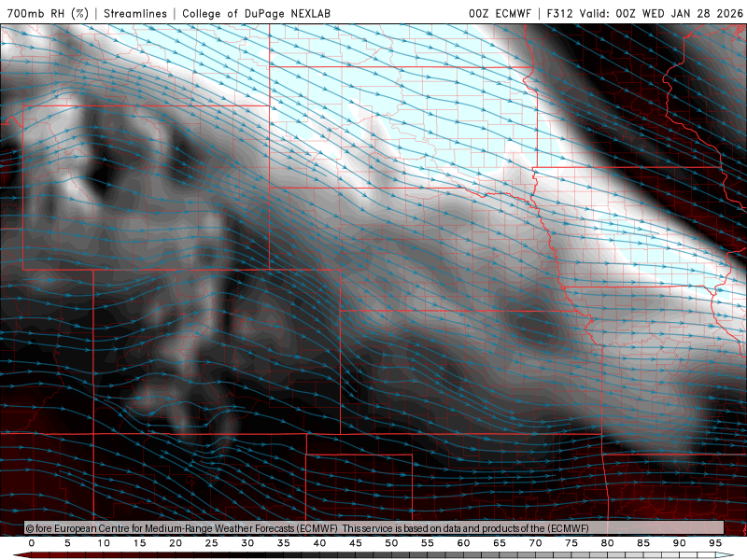The width and height of the screenshot is (747, 560).
Task: Click the '60' colorbar scale label
Action: point(463,543)
